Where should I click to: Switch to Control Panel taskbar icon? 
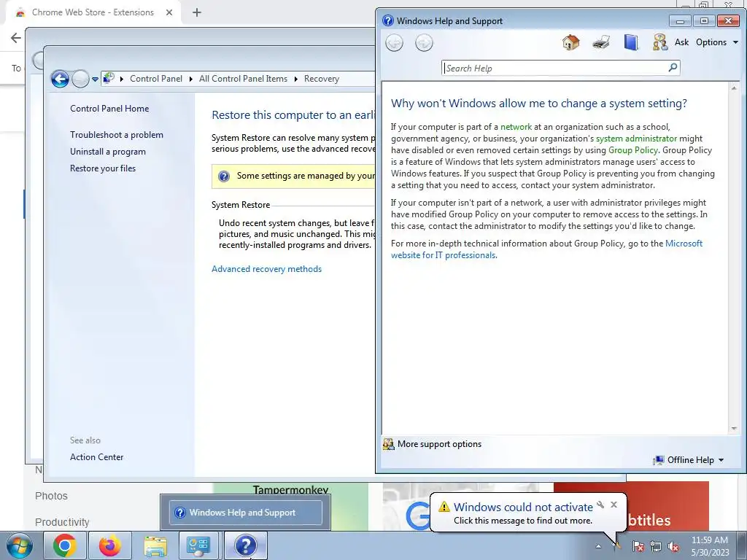click(x=198, y=545)
